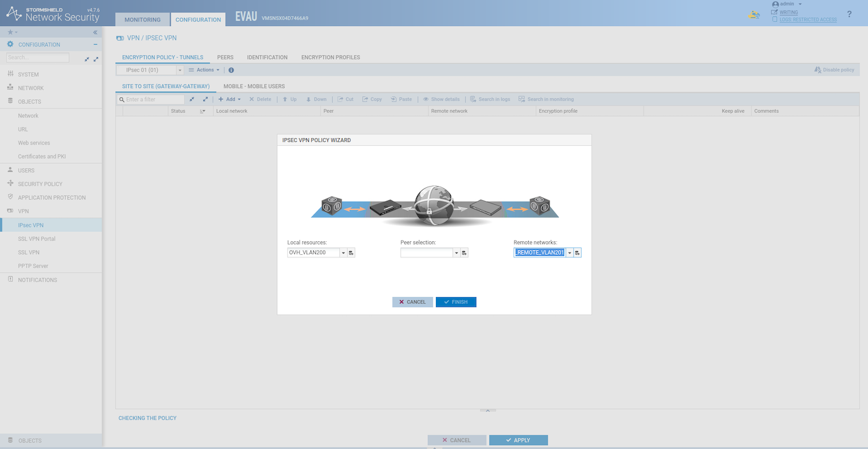868x449 pixels.
Task: Click the collapse-all icon beside the table filter
Action: [192, 99]
